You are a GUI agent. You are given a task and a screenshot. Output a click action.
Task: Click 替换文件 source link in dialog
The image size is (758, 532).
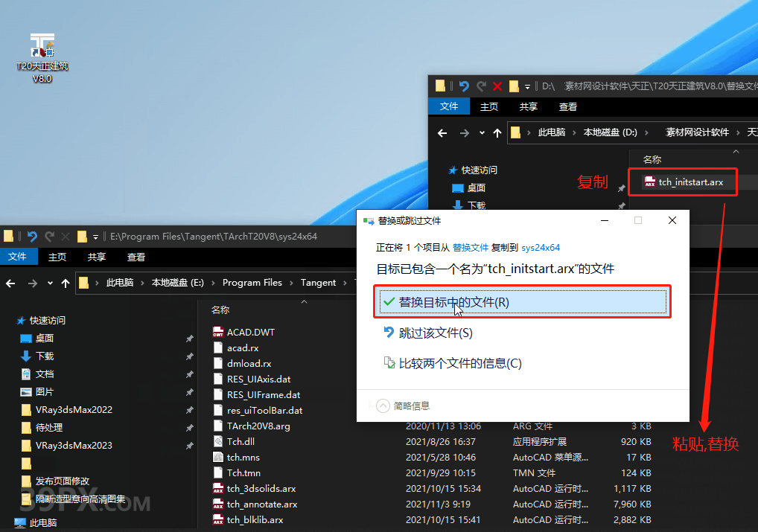pyautogui.click(x=471, y=247)
